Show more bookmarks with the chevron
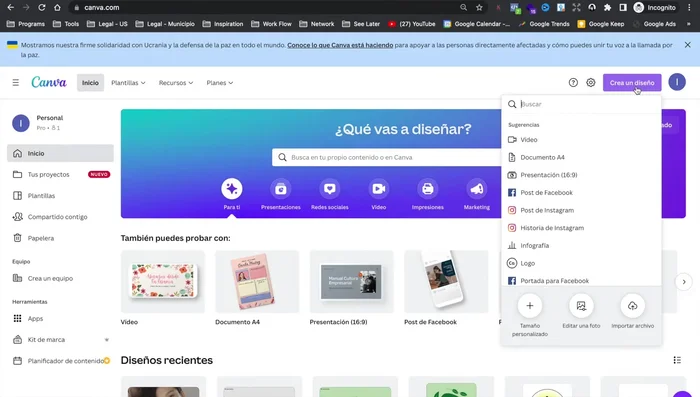The image size is (700, 397). coord(688,24)
